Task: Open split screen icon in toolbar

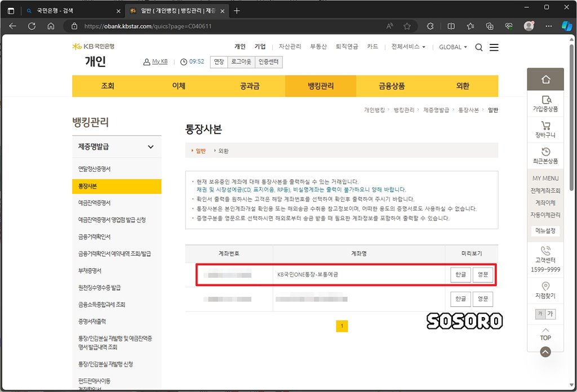Action: (451, 26)
